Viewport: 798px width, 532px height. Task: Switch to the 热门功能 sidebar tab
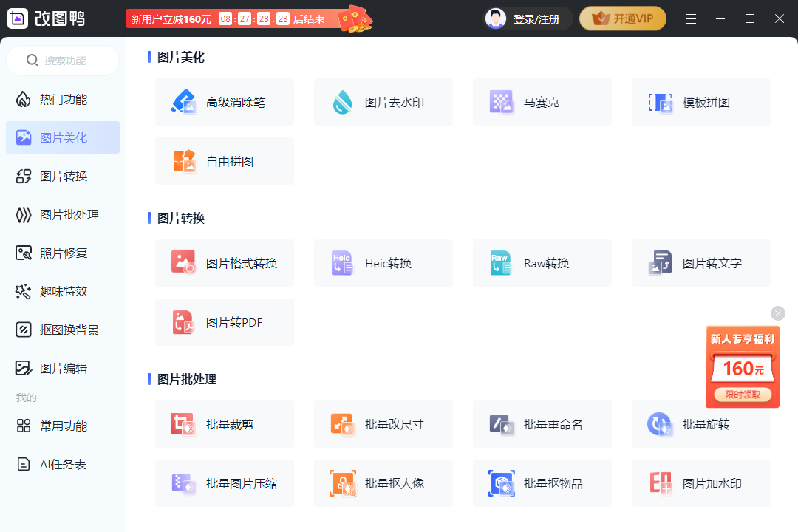point(63,99)
